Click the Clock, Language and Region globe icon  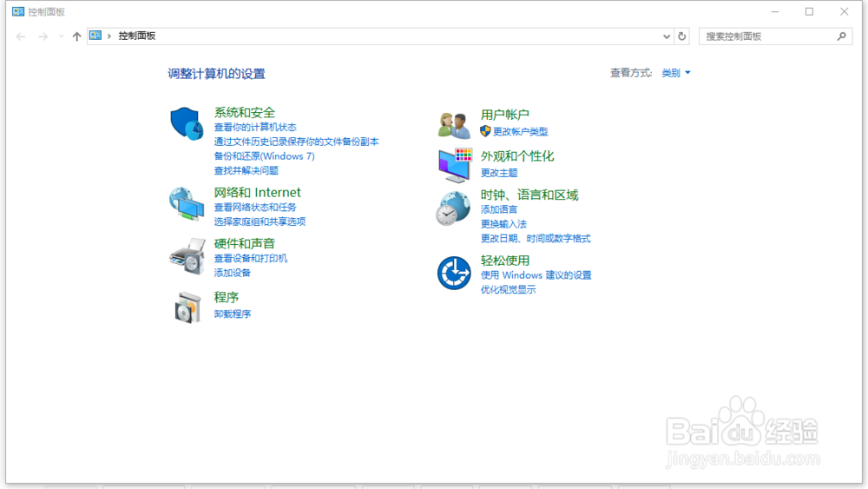[x=453, y=208]
